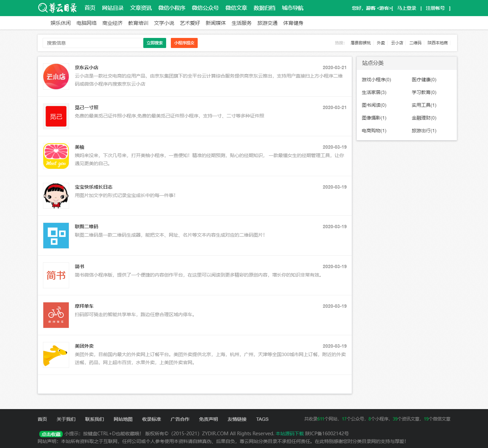Select the 娱乐休闲 category
The width and height of the screenshot is (488, 448).
click(x=61, y=23)
